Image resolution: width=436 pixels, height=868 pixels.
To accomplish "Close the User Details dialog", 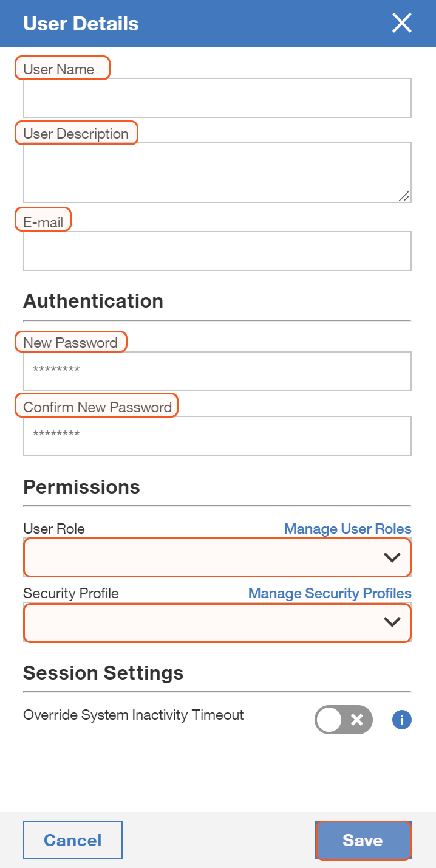I will point(402,24).
